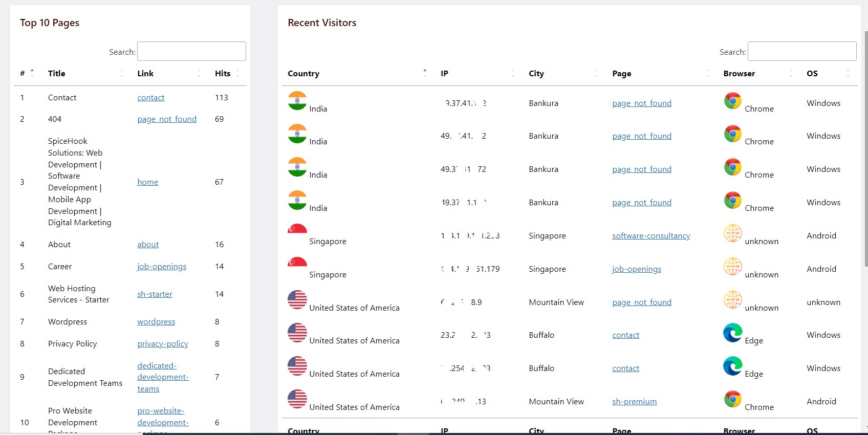Sort Recent Visitors by the Country column header
The height and width of the screenshot is (435, 868).
(x=357, y=73)
